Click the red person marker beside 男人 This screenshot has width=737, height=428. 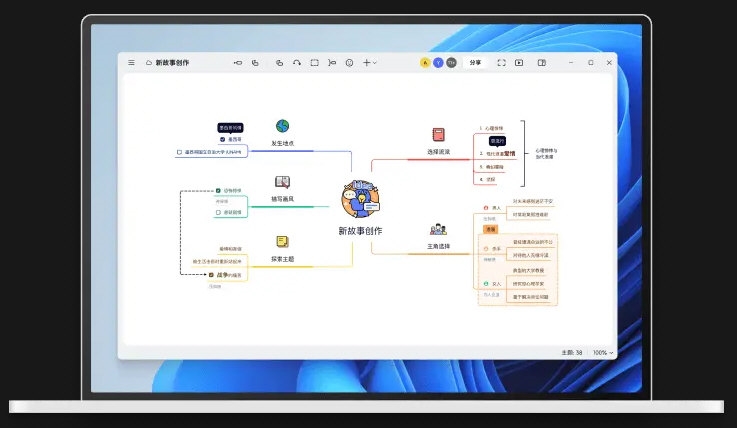[x=486, y=208]
